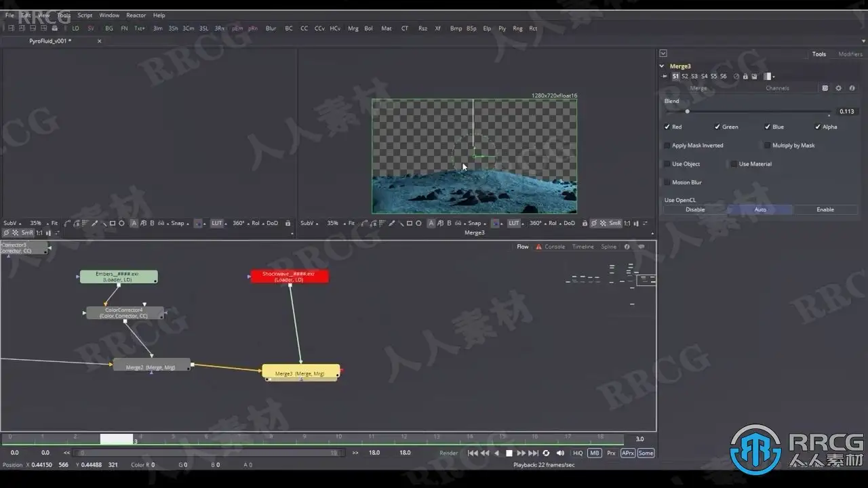Open the Reactor menu
This screenshot has width=868, height=488.
coord(136,15)
